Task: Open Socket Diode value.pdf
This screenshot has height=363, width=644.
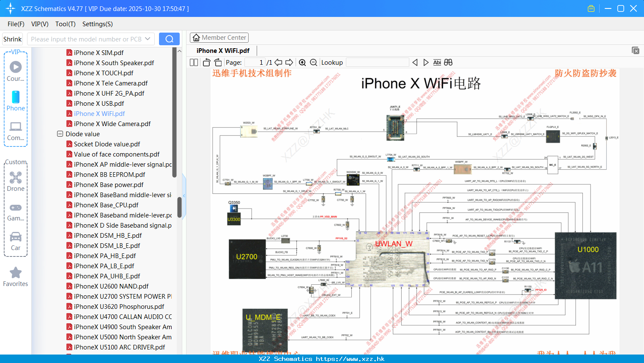Action: click(x=107, y=144)
